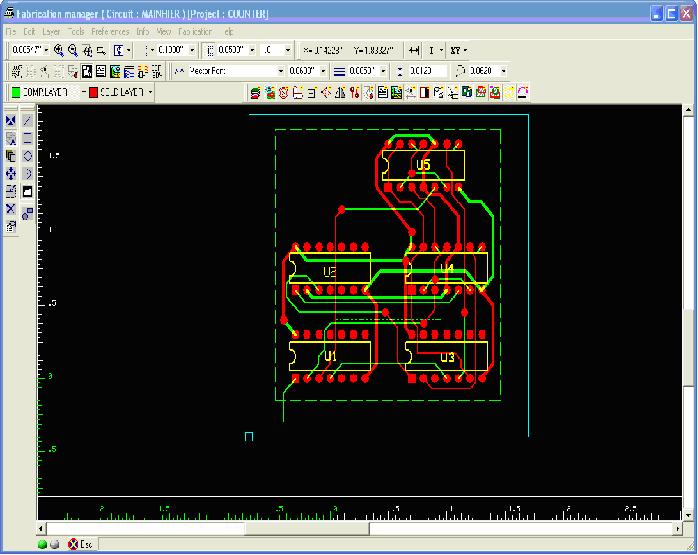Click the yellow square fabrication icon
698x555 pixels.
(x=509, y=93)
